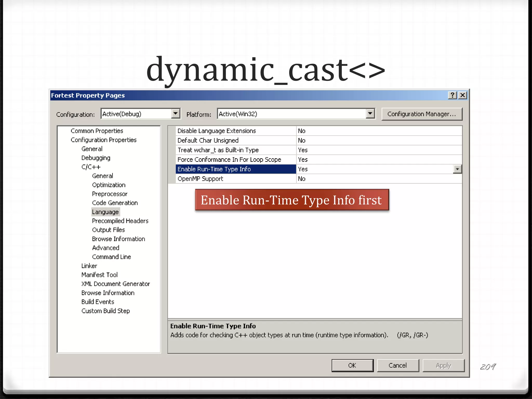Select the Custom Build Step item
Screen dimensions: 532x399
(106, 311)
